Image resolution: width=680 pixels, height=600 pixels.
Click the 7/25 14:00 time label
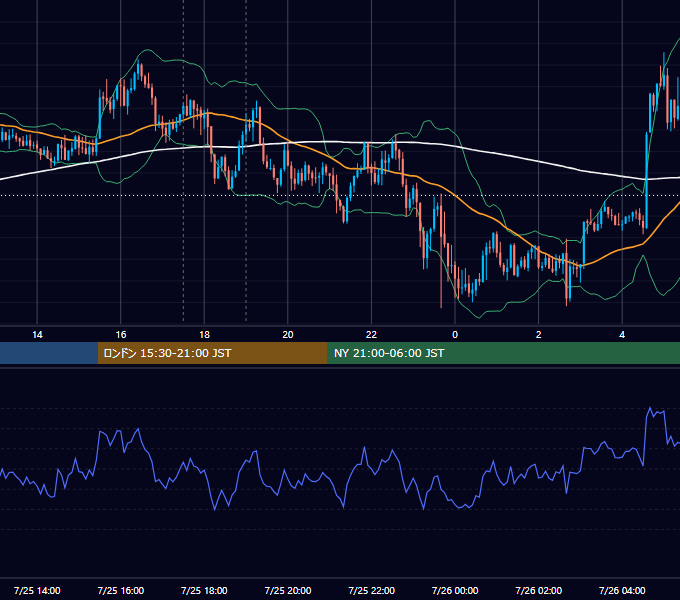37,590
